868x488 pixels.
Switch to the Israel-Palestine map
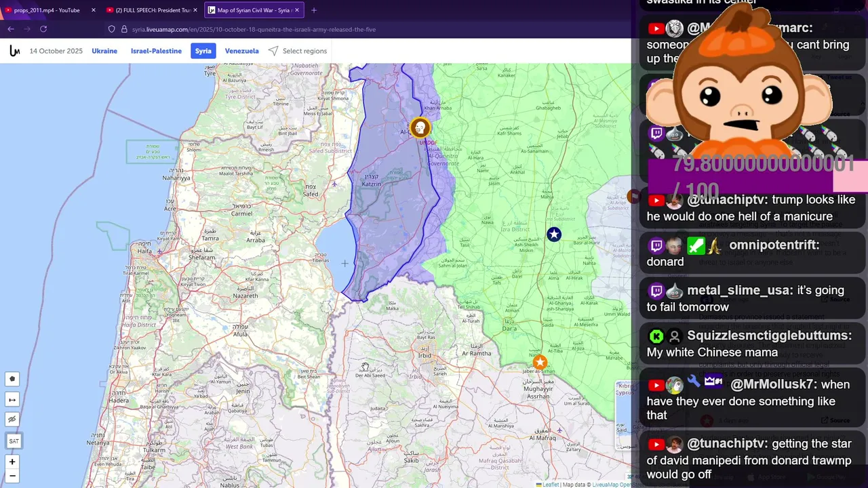(156, 51)
